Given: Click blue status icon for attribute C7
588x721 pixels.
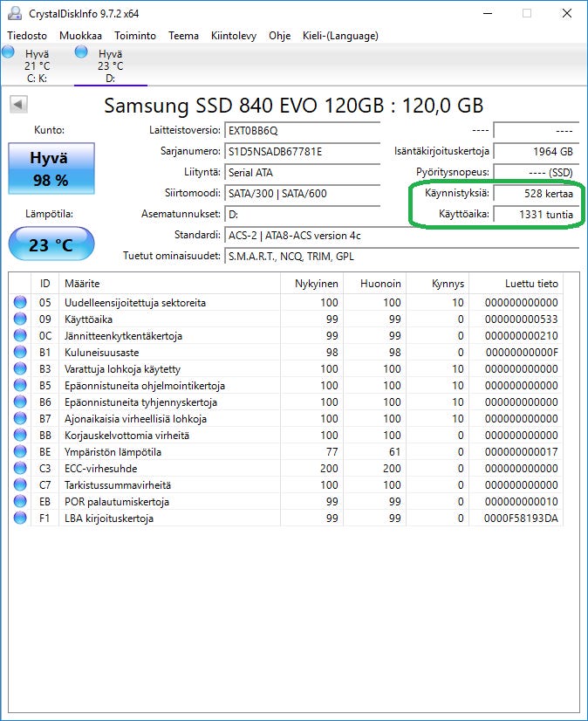Looking at the screenshot, I should tap(20, 484).
